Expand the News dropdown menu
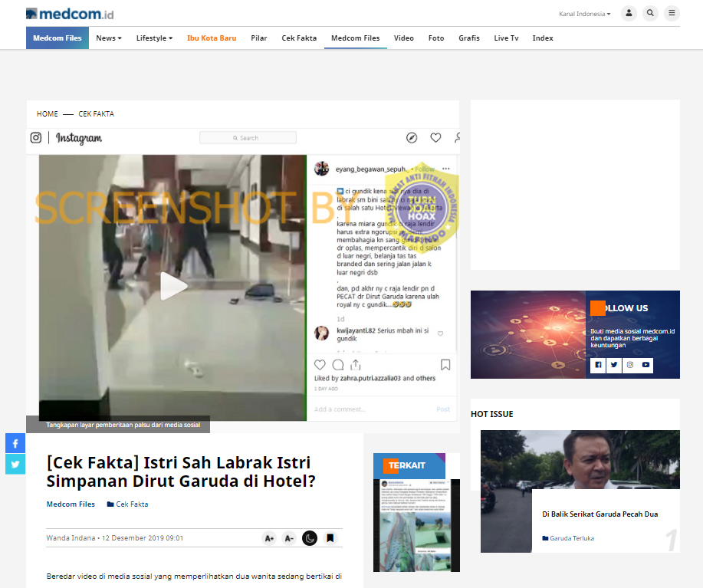 (x=109, y=38)
